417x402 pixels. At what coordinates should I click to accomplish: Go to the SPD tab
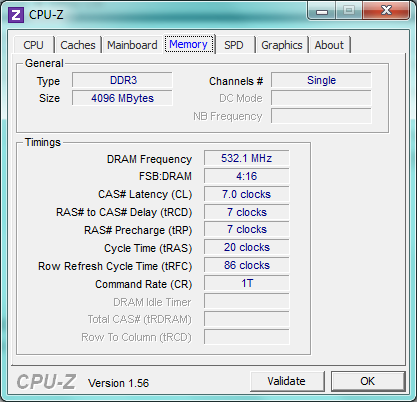click(x=234, y=45)
